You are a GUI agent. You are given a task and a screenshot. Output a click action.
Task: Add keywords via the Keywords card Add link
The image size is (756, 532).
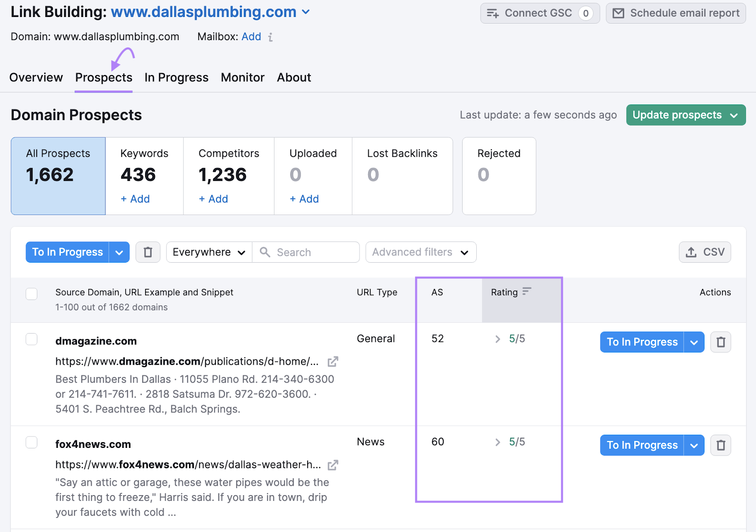tap(135, 198)
